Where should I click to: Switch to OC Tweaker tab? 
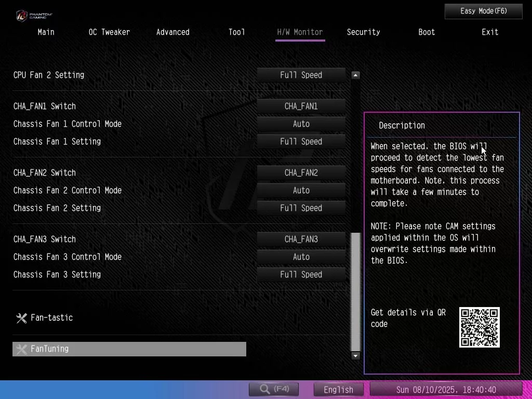click(x=109, y=32)
